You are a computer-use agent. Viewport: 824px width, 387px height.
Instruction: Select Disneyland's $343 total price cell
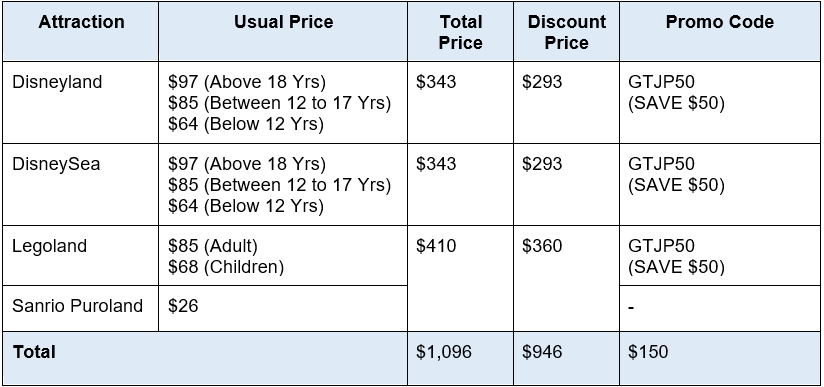[460, 102]
